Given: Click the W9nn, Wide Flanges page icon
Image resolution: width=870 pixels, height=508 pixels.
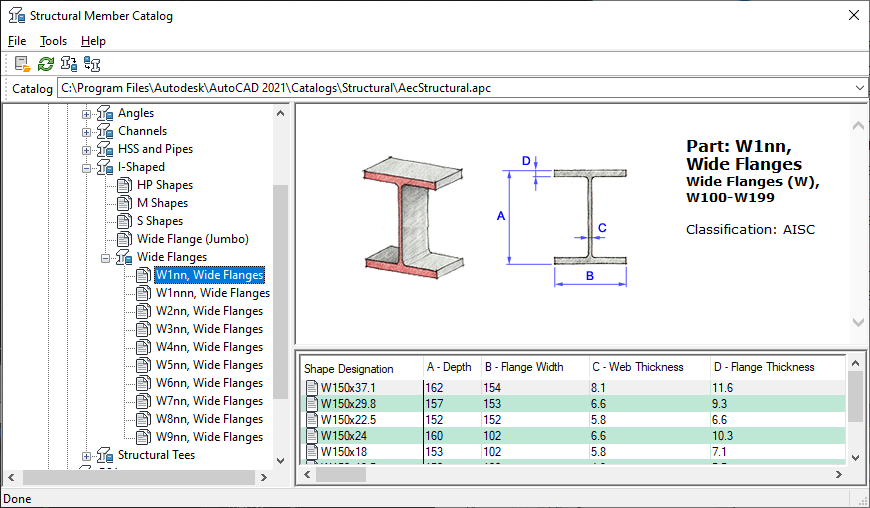Looking at the screenshot, I should click(143, 437).
